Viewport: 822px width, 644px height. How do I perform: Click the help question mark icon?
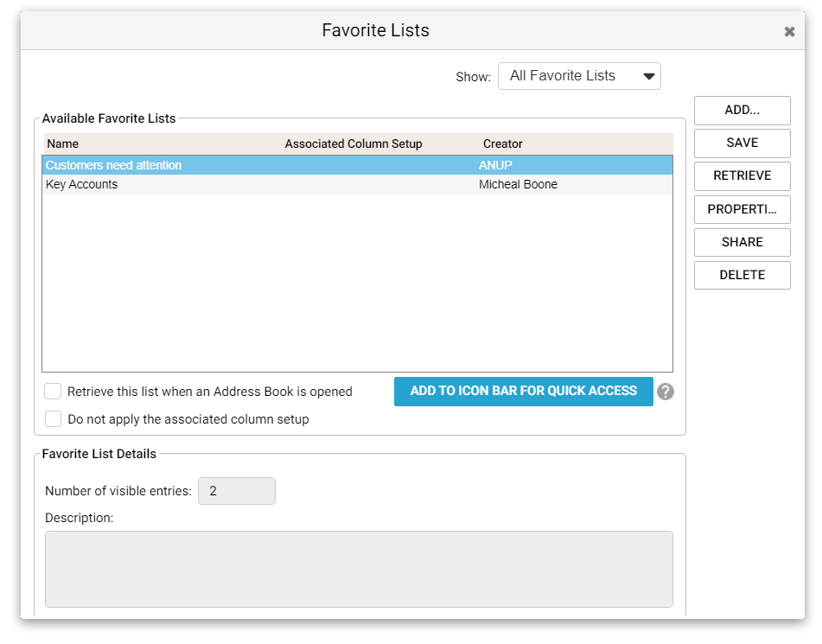666,392
